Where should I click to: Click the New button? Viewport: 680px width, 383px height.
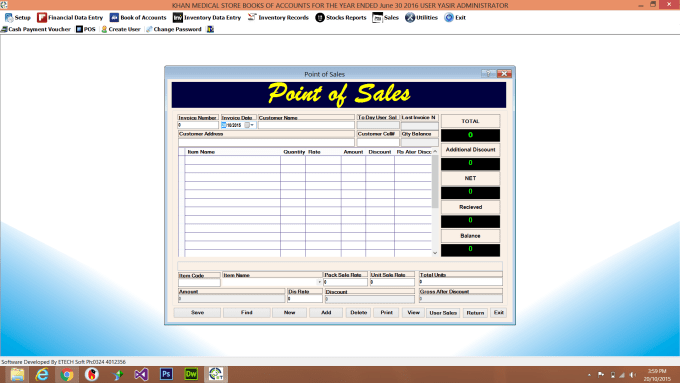coord(289,312)
